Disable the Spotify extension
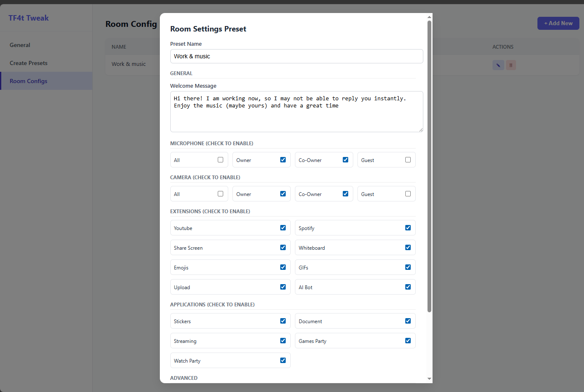584x392 pixels. (408, 228)
